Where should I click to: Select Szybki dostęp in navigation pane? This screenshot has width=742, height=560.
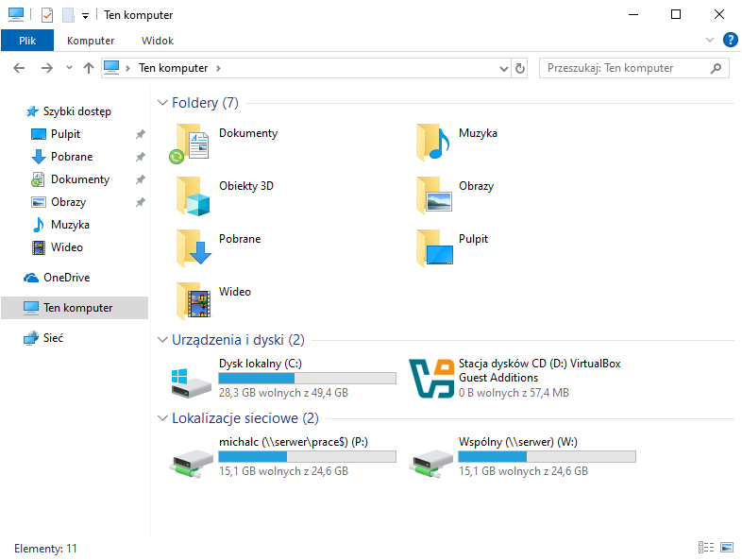pos(77,111)
